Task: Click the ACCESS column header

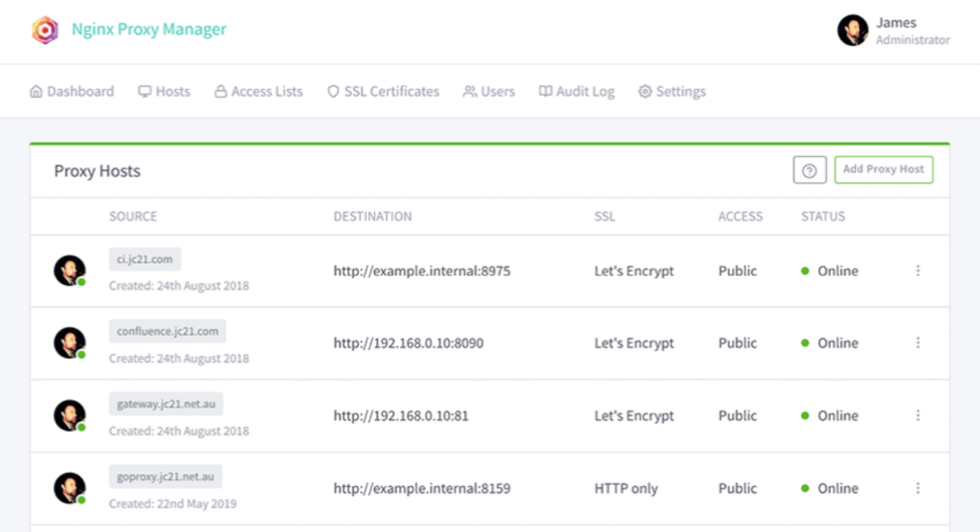Action: point(740,216)
